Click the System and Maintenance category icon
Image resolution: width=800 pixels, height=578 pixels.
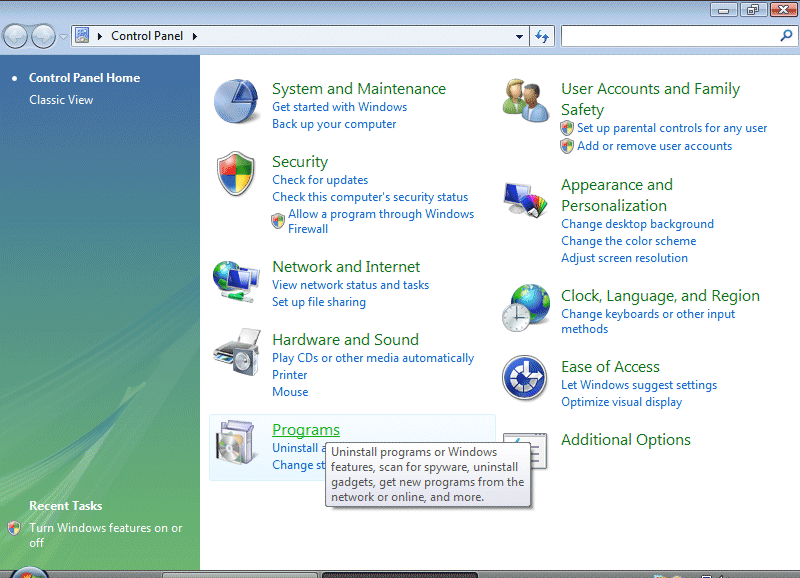tap(237, 102)
